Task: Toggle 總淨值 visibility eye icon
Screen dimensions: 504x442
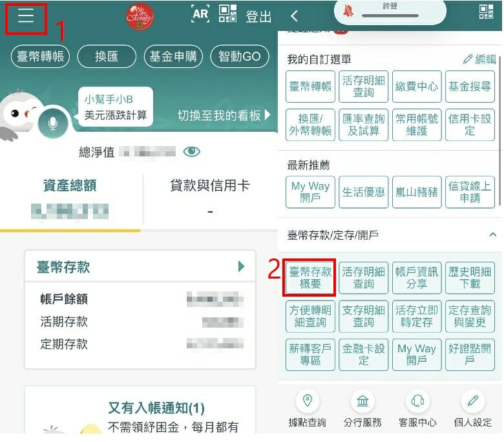Action: click(192, 152)
